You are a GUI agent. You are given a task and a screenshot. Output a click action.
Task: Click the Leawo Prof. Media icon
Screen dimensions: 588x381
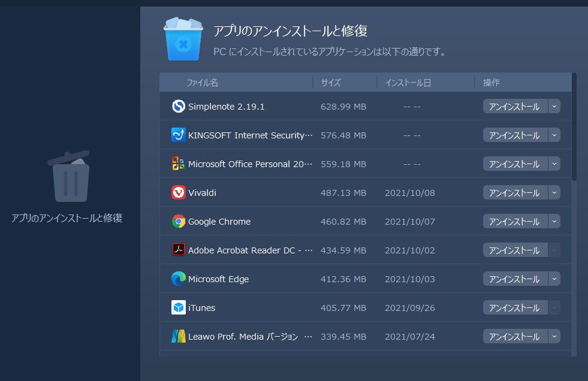(179, 337)
